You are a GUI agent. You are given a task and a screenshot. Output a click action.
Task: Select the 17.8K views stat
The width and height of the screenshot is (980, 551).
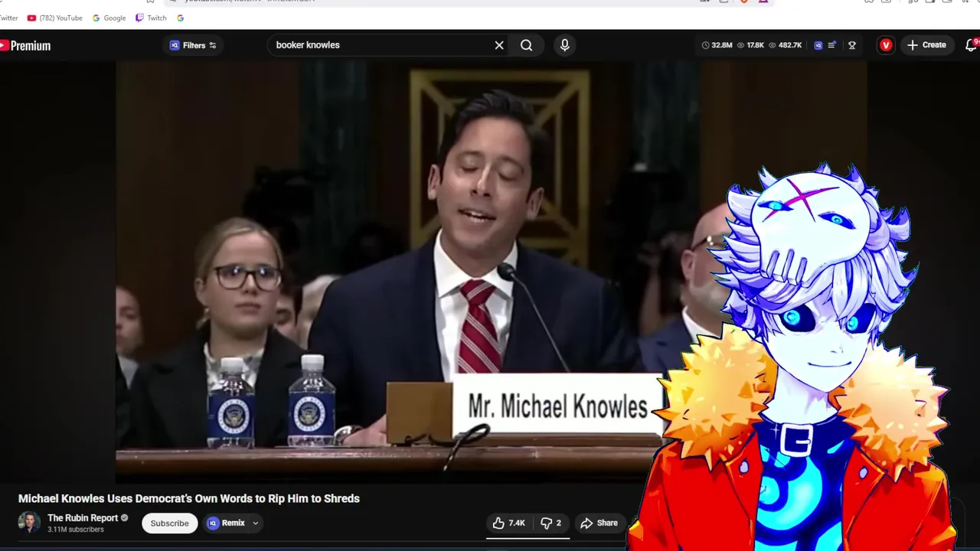[750, 45]
